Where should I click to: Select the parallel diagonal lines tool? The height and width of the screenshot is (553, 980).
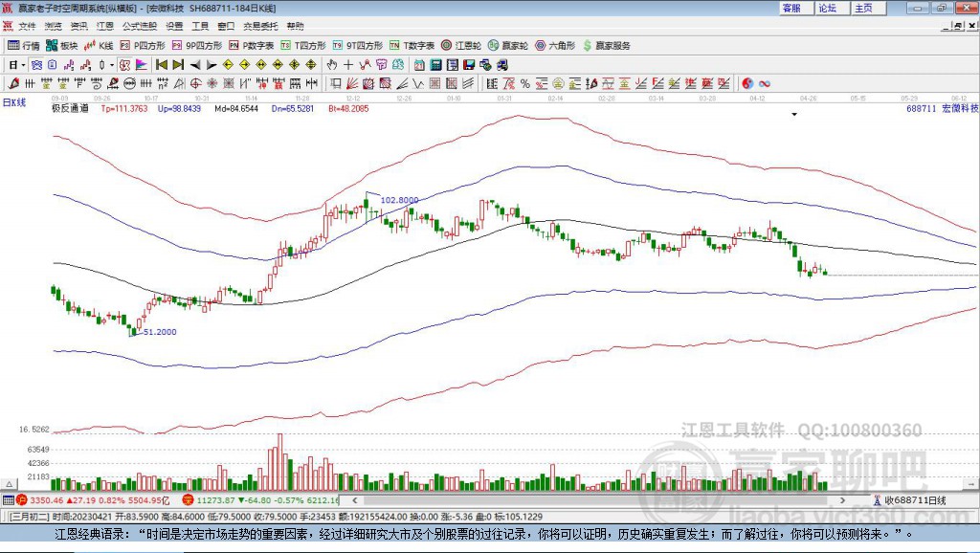467,83
